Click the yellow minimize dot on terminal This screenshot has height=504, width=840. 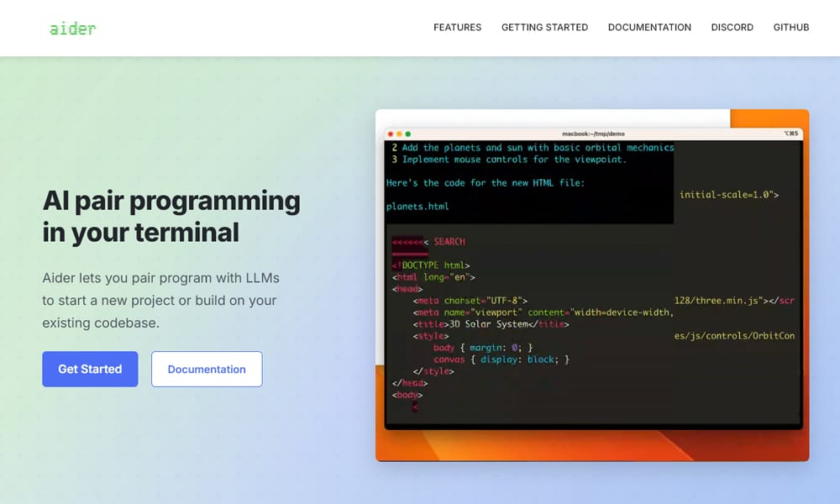pos(399,134)
